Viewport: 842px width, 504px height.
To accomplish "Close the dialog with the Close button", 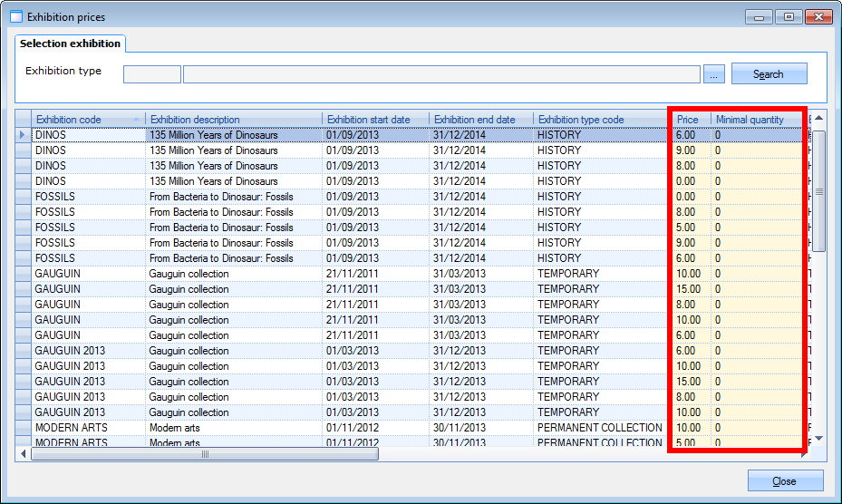I will [x=785, y=480].
